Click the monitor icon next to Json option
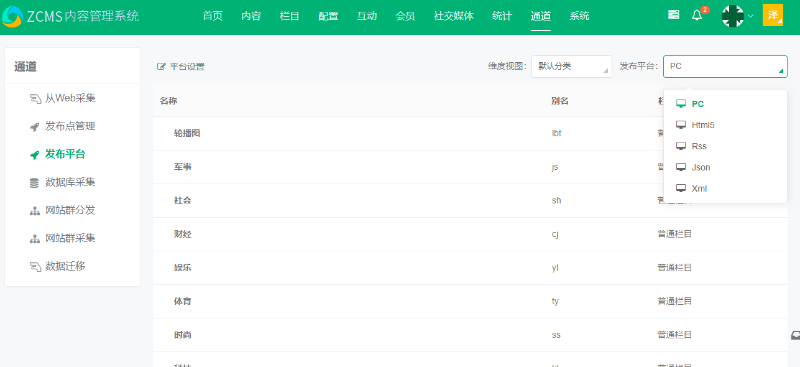The image size is (800, 367). (681, 167)
